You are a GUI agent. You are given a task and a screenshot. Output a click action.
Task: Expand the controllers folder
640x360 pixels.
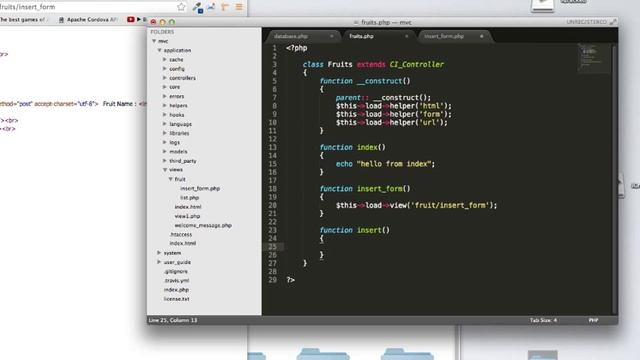pyautogui.click(x=165, y=78)
